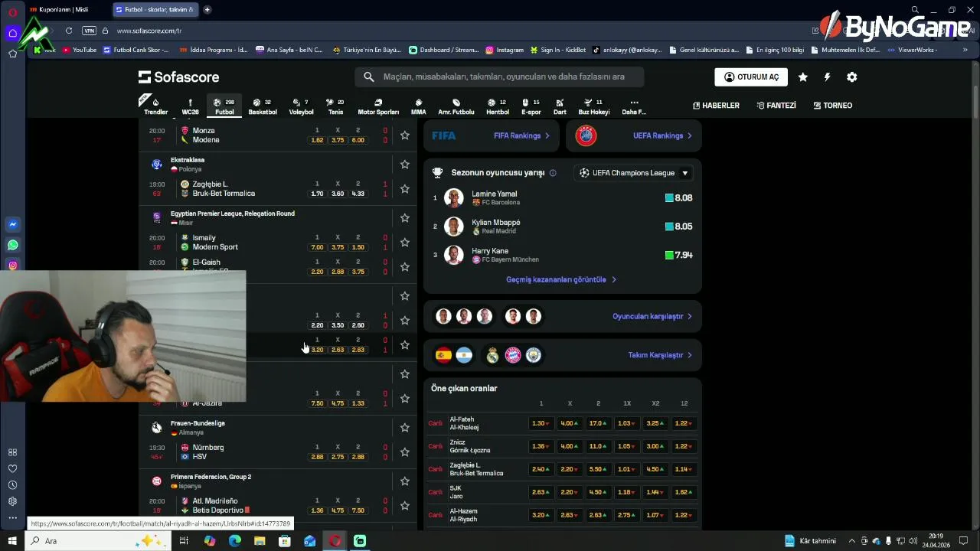
Task: Open new browser tab with plus
Action: pyautogui.click(x=207, y=9)
